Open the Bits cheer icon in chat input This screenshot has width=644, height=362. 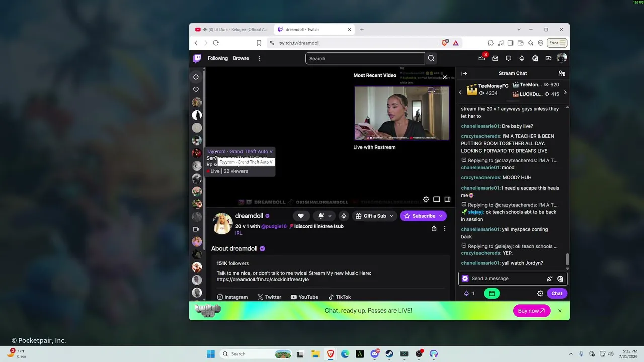click(550, 278)
